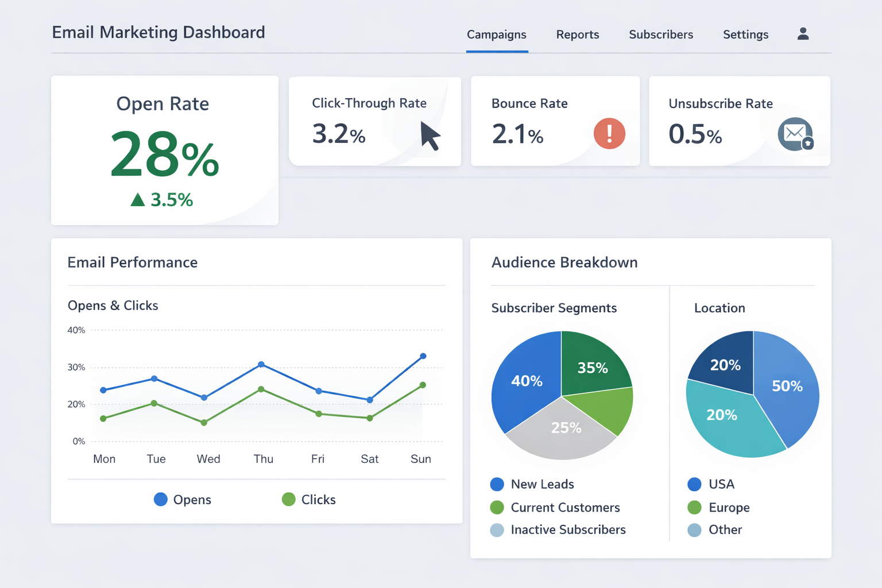Click the Bounce Rate alert icon

point(609,133)
